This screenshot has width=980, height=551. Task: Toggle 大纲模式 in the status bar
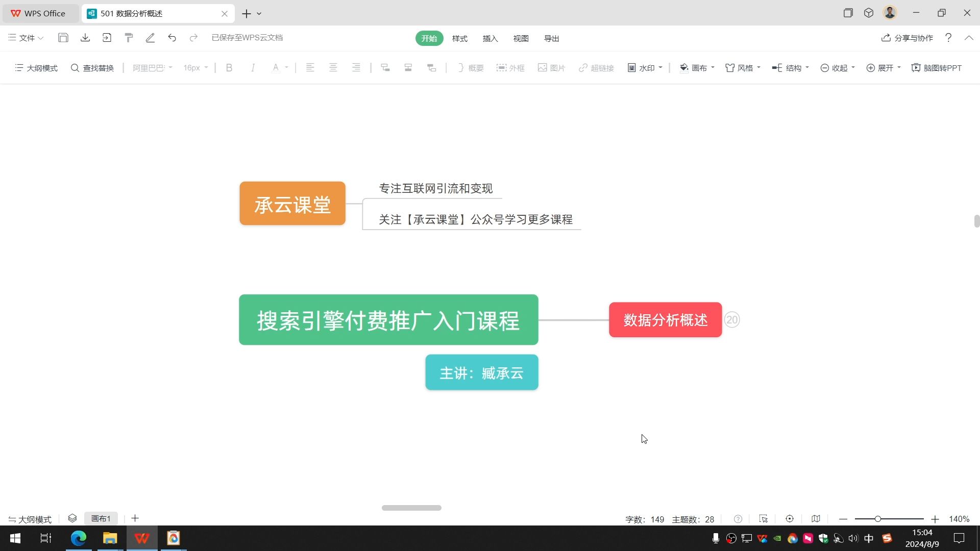[30, 519]
